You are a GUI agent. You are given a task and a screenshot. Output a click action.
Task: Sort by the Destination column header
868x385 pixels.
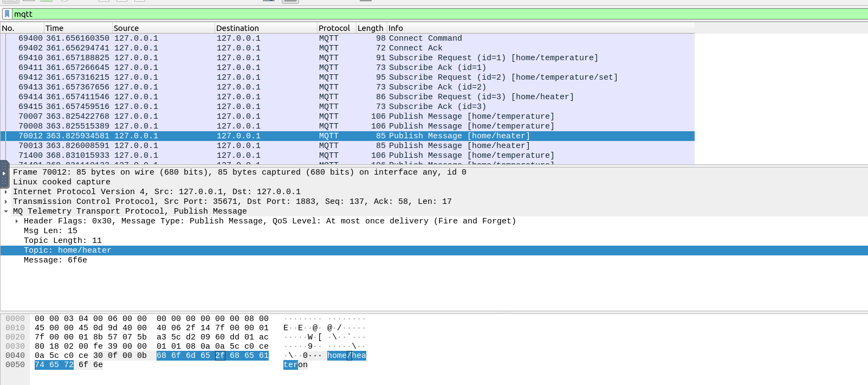pos(264,28)
